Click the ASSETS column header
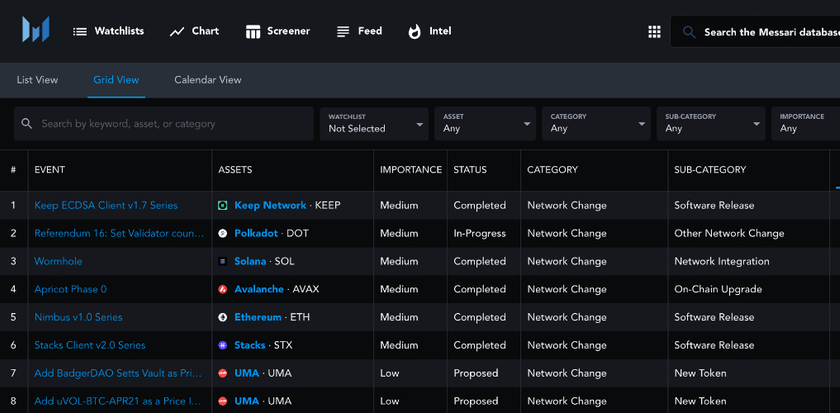The image size is (840, 413). tap(235, 170)
